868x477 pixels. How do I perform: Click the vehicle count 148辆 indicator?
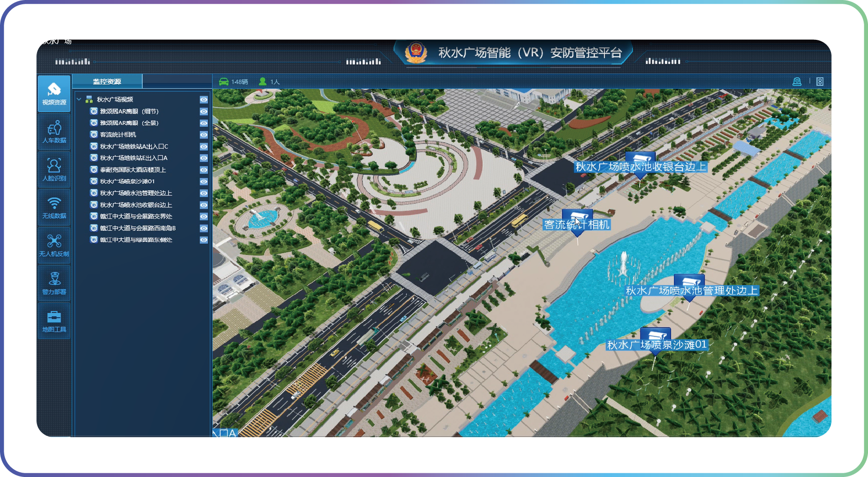(x=234, y=82)
